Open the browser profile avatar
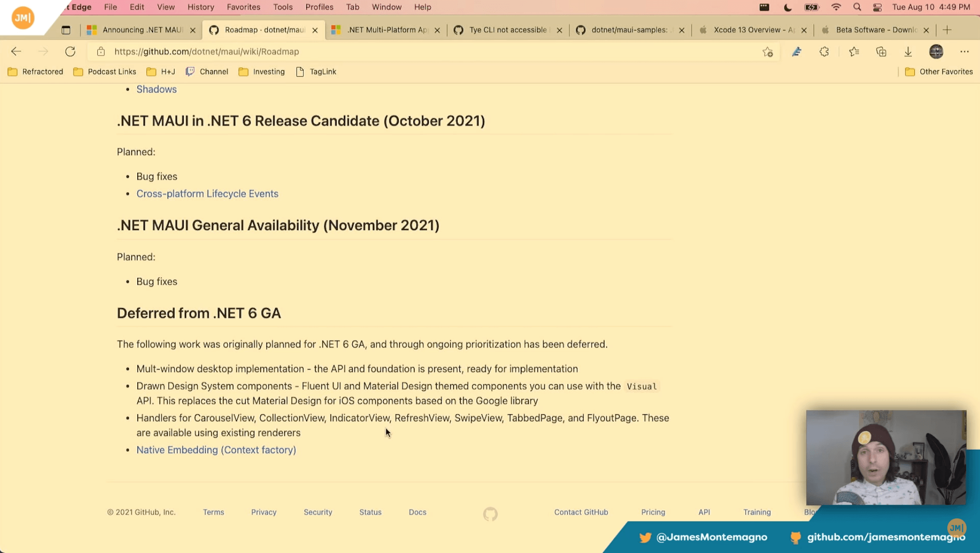 pyautogui.click(x=936, y=52)
